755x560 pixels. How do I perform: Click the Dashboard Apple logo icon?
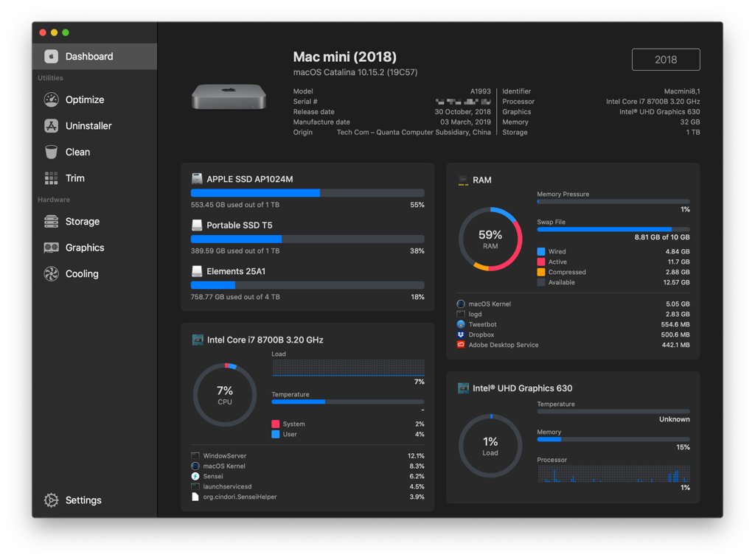[x=51, y=56]
